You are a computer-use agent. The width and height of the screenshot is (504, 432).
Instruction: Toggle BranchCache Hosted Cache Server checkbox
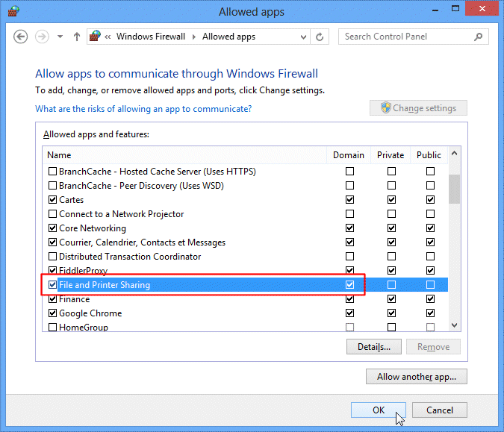coord(52,171)
